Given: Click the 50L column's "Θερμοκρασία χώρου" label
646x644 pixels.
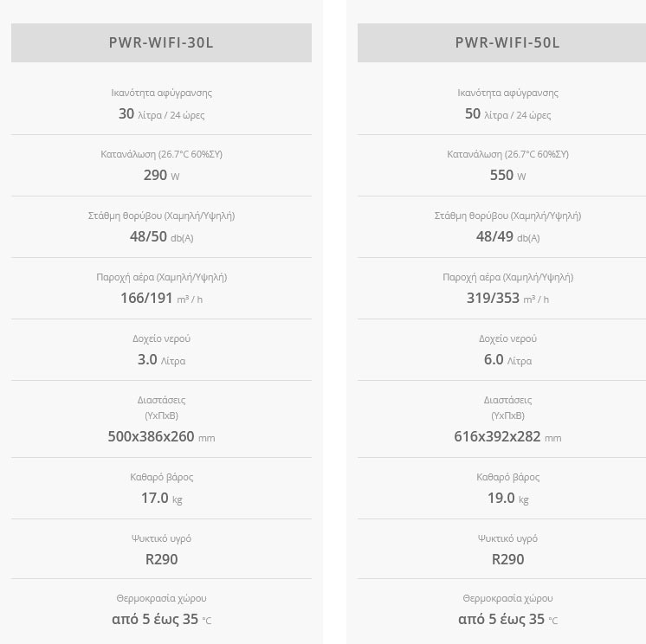Looking at the screenshot, I should tap(507, 598).
